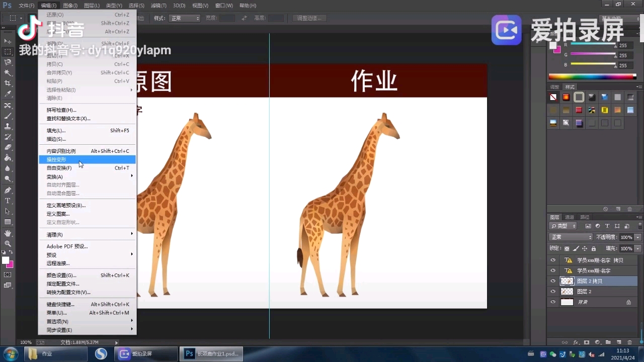Switch to the 通道 channels tab
The height and width of the screenshot is (362, 644).
[570, 217]
